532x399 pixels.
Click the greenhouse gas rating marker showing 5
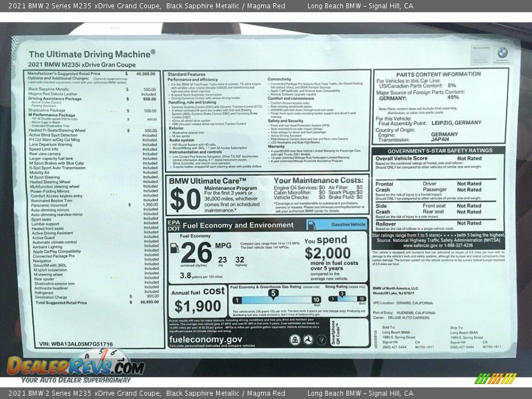tap(273, 293)
